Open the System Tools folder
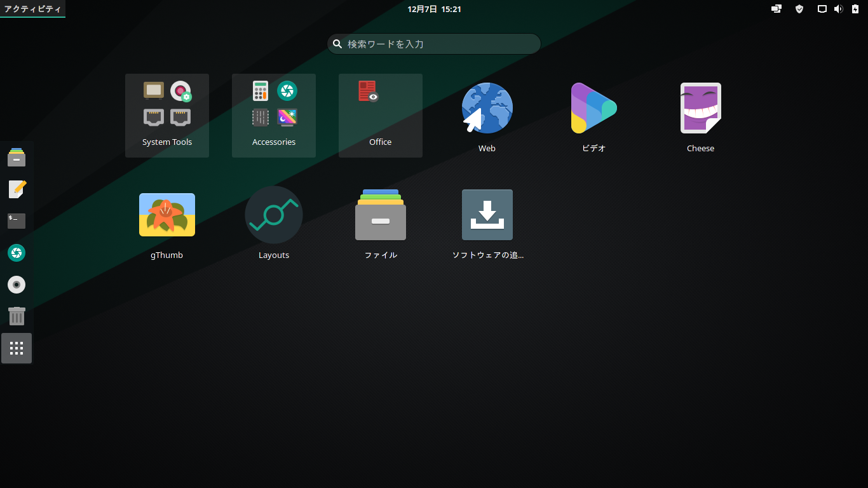Screen dimensions: 868x488 (x=167, y=116)
